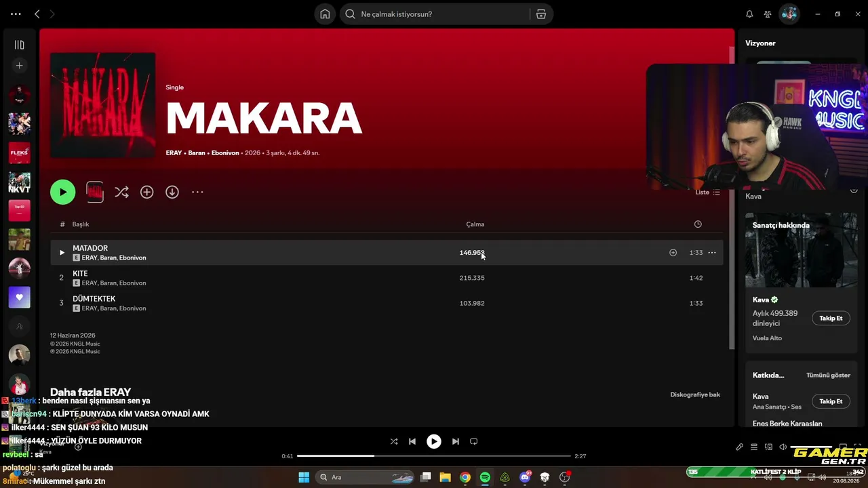
Task: Seek within the song progress bar
Action: [434, 456]
